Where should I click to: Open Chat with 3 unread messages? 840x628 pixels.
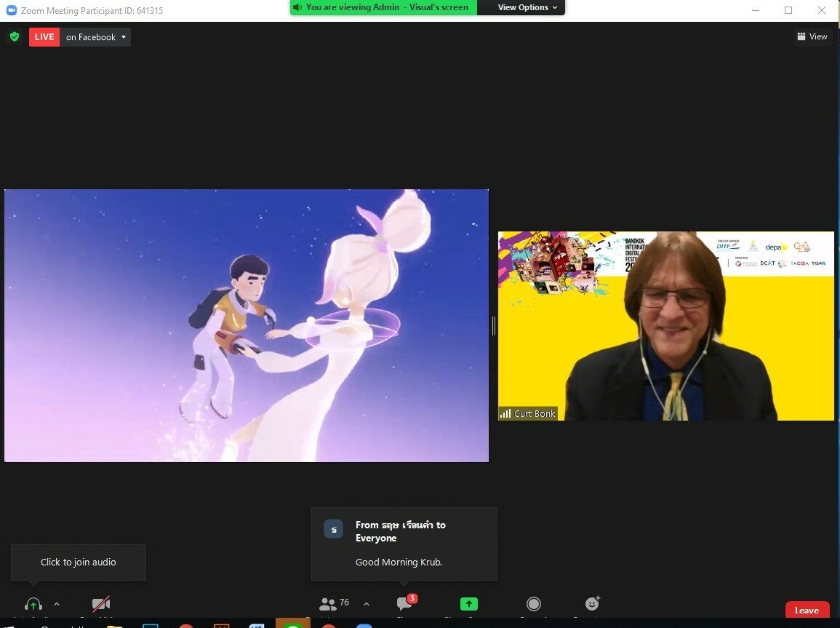(x=406, y=603)
